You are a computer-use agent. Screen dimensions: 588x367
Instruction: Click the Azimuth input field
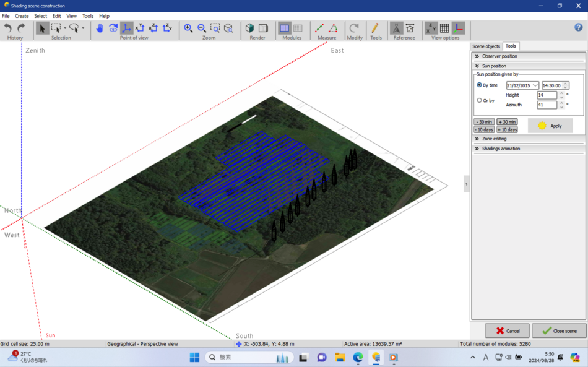(547, 105)
